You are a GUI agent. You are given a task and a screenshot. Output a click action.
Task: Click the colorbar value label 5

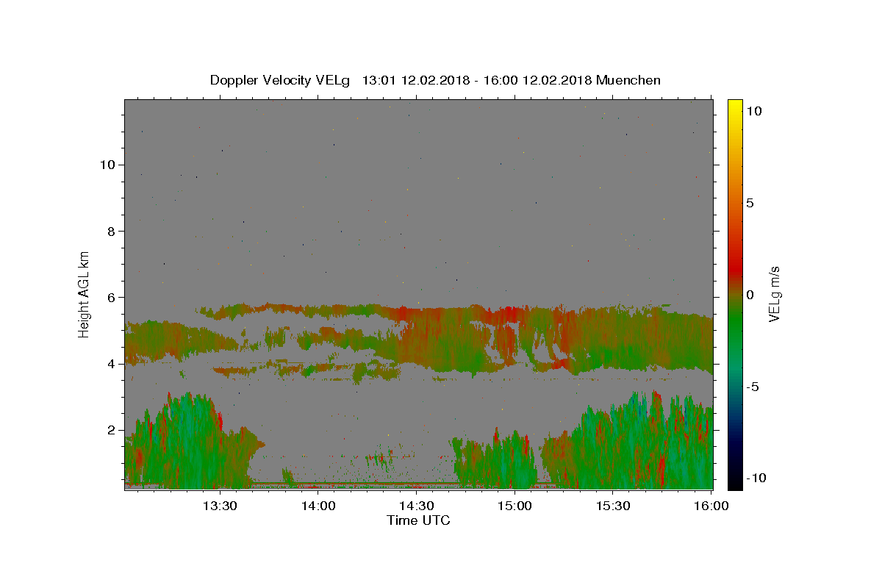(x=750, y=203)
